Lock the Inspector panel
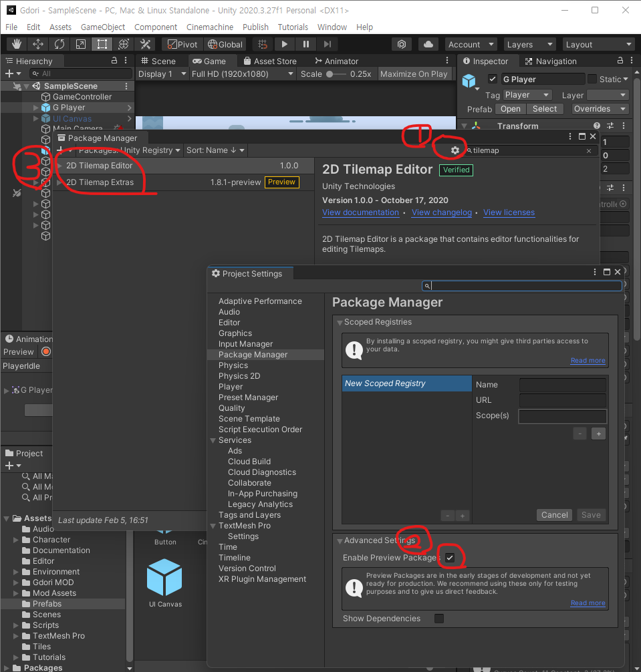Screen dimensions: 641x672 click(620, 60)
